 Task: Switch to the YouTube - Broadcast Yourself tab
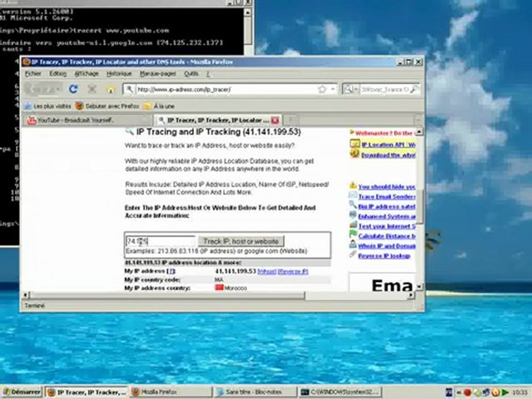click(x=88, y=120)
